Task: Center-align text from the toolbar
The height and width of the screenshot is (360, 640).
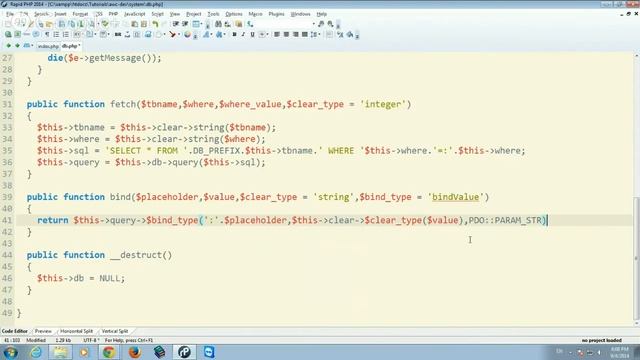Action: click(x=286, y=35)
